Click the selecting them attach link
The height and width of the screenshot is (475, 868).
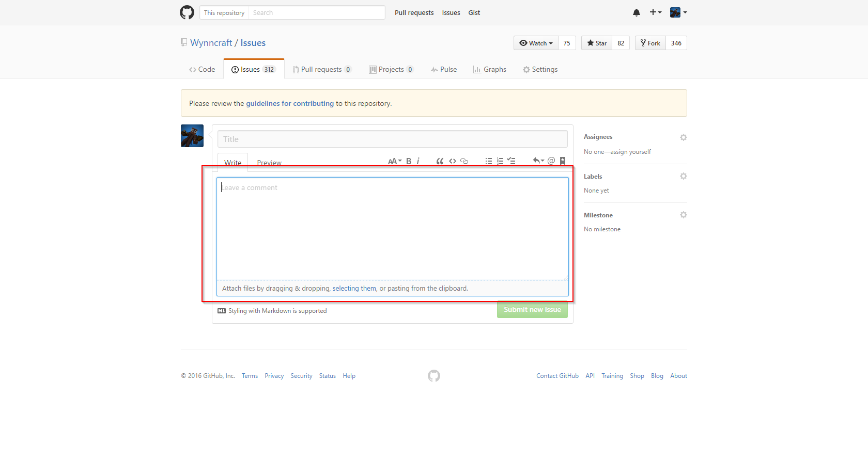tap(354, 288)
